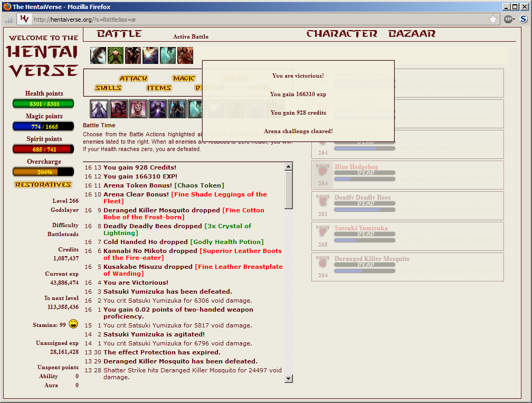This screenshot has height=403, width=532.
Task: Click the blue Magic points bar
Action: 43,127
